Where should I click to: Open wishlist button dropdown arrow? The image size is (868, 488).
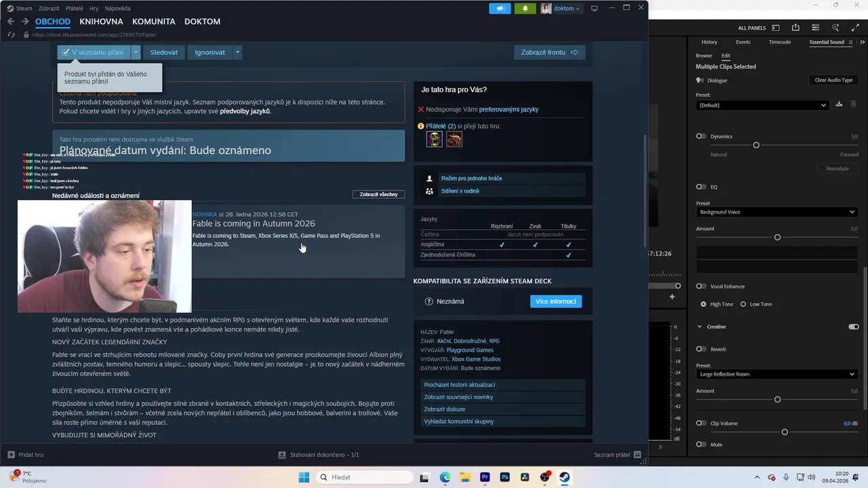136,52
